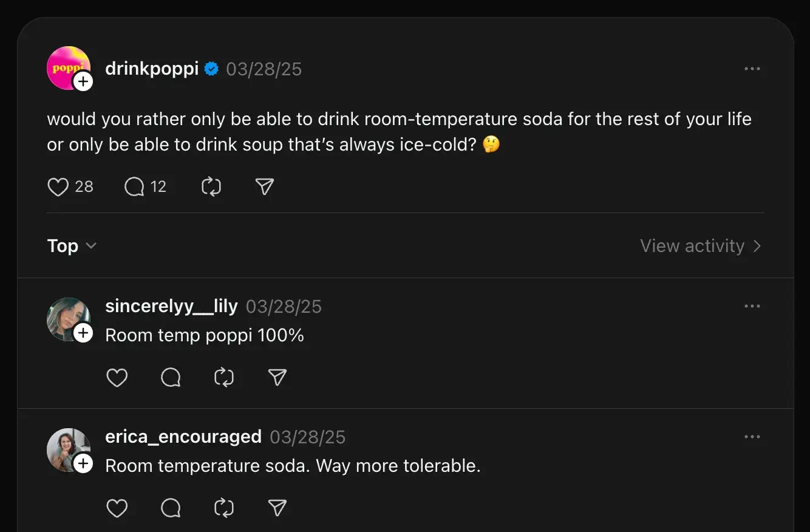Repost erica_encouraged's reply
This screenshot has height=532, width=810.
(224, 508)
